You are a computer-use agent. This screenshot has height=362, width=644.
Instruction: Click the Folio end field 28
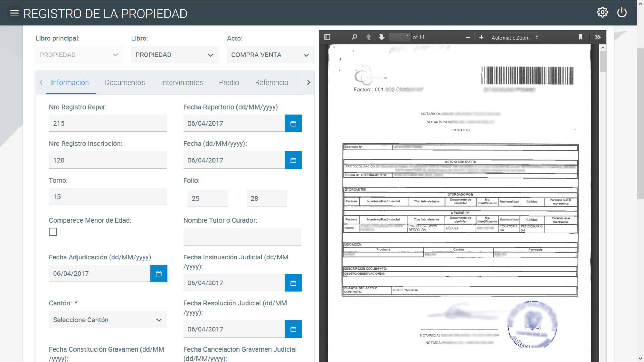[x=267, y=198]
